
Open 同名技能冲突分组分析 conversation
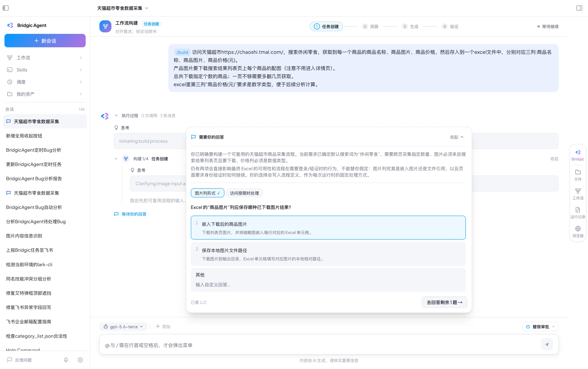click(45, 279)
